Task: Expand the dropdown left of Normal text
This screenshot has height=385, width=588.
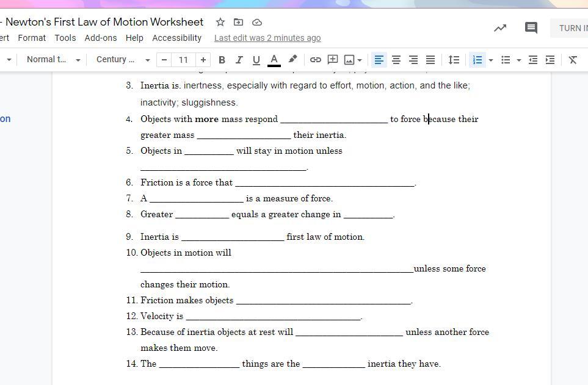Action: pos(9,60)
